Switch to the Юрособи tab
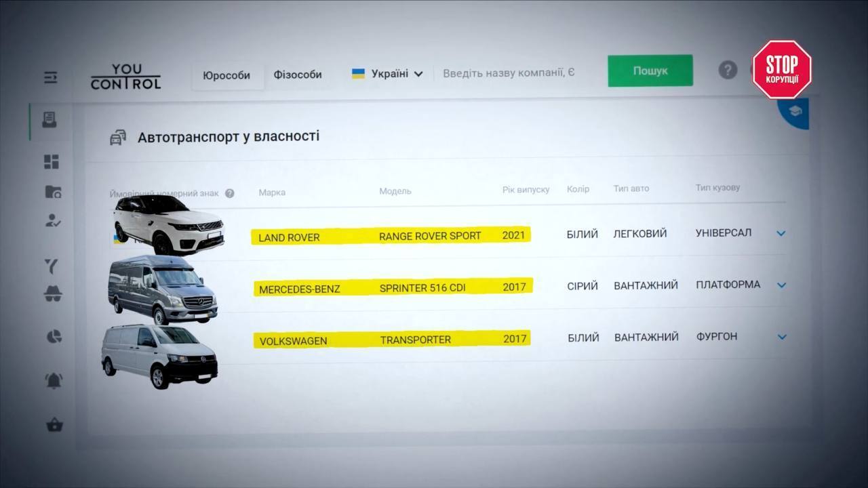Image resolution: width=868 pixels, height=488 pixels. pyautogui.click(x=226, y=75)
